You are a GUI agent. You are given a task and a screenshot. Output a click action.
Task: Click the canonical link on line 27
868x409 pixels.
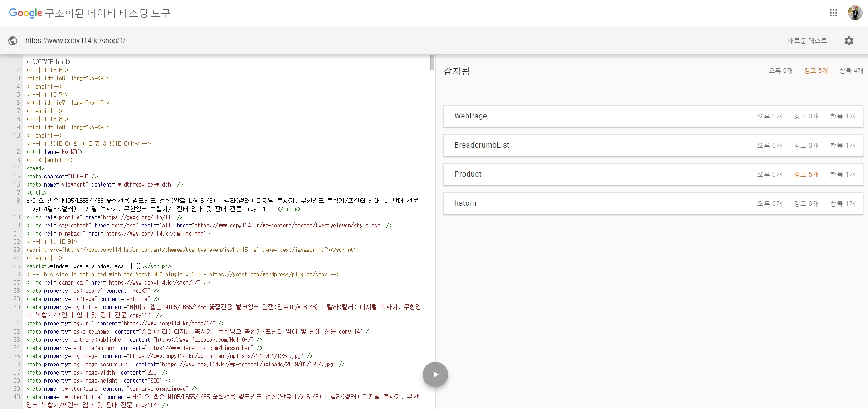118,282
